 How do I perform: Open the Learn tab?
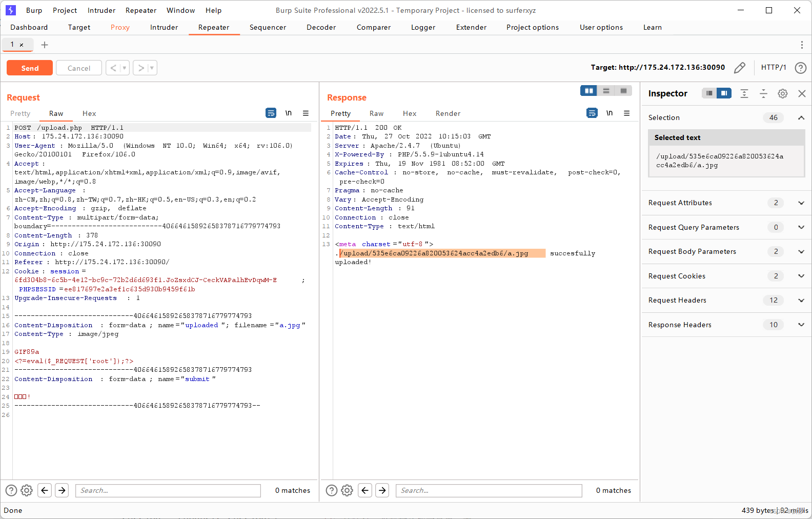tap(653, 27)
